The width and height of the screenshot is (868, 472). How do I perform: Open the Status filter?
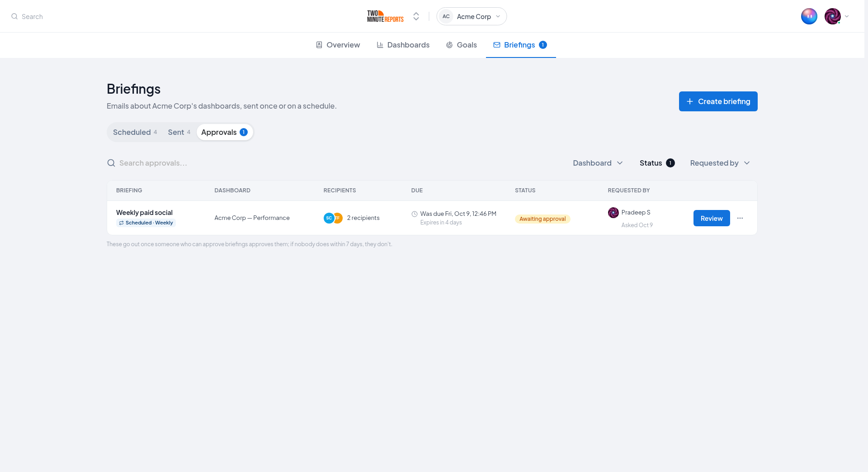657,163
